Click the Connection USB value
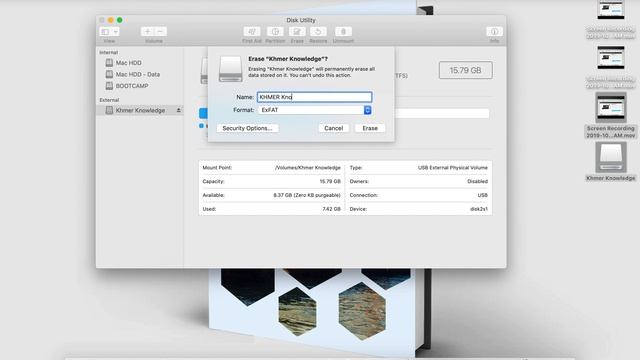Viewport: 640px width, 360px height. [482, 195]
